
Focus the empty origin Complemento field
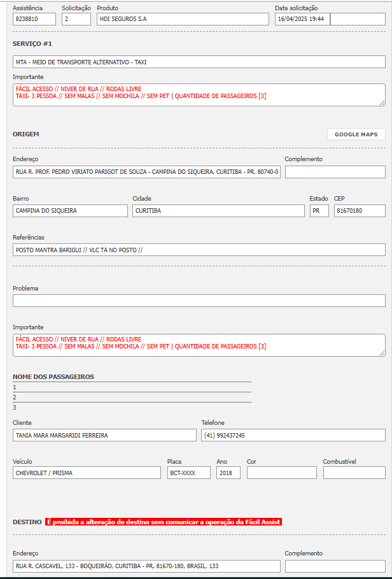[335, 172]
